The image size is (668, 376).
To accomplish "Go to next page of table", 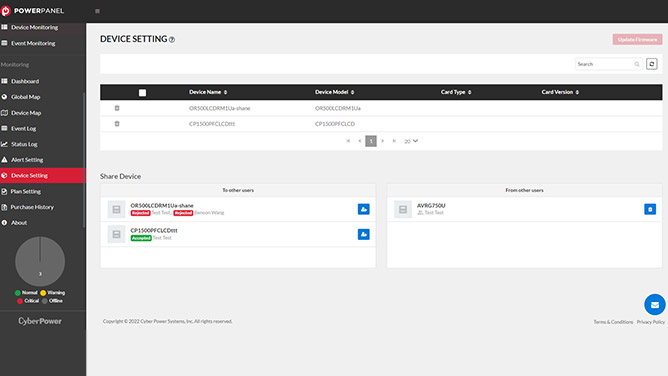I will point(383,141).
